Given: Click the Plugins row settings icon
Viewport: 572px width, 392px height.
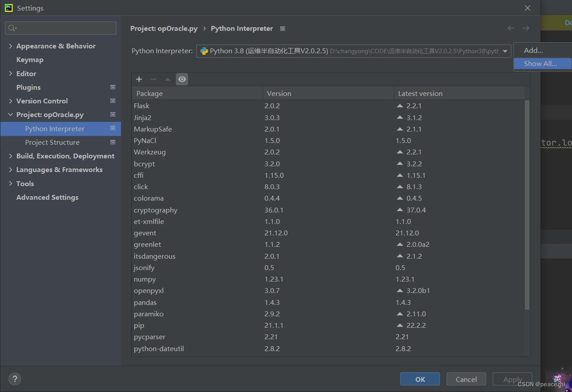Looking at the screenshot, I should 113,87.
